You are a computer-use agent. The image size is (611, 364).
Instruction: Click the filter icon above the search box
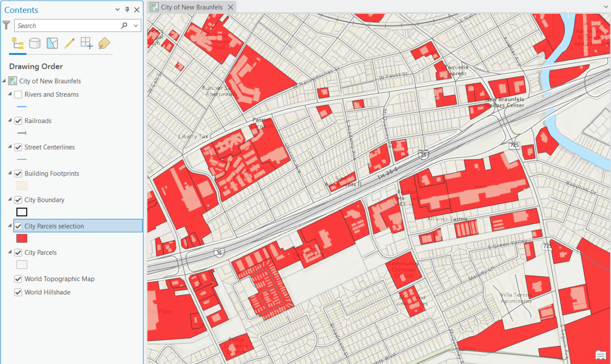6,25
